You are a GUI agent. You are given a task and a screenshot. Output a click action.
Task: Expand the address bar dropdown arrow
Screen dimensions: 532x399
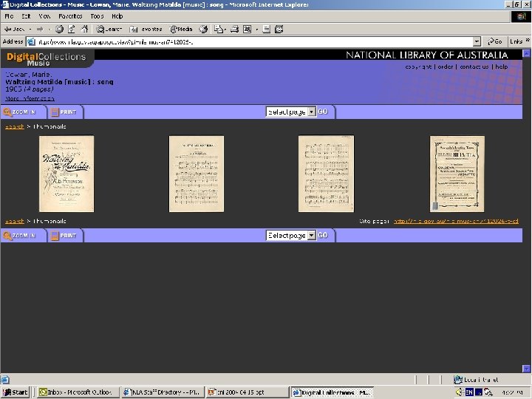click(x=477, y=41)
